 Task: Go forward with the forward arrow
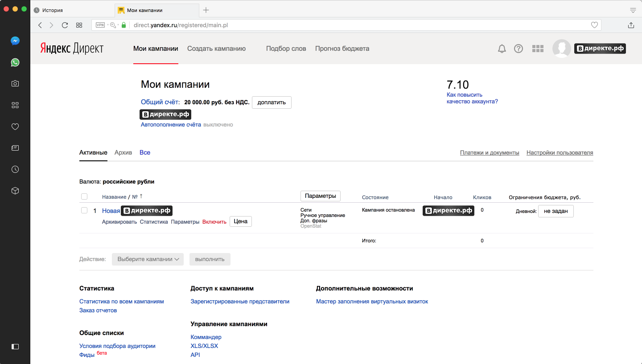click(x=52, y=25)
